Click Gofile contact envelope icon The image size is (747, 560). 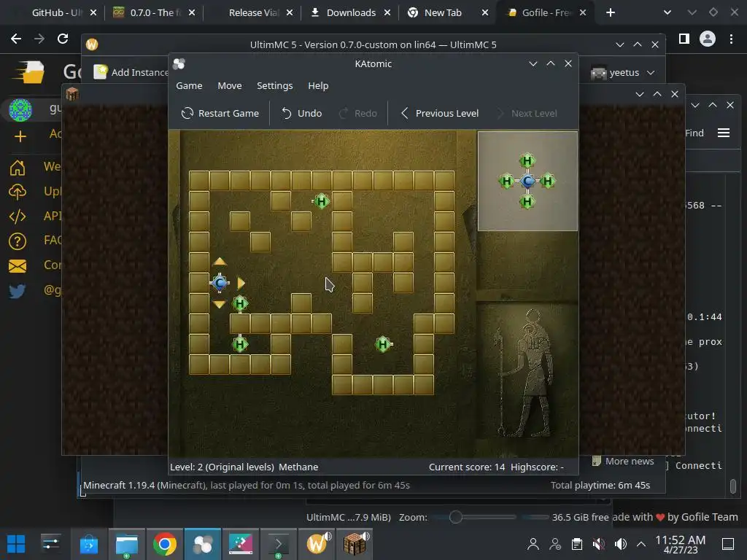click(18, 265)
